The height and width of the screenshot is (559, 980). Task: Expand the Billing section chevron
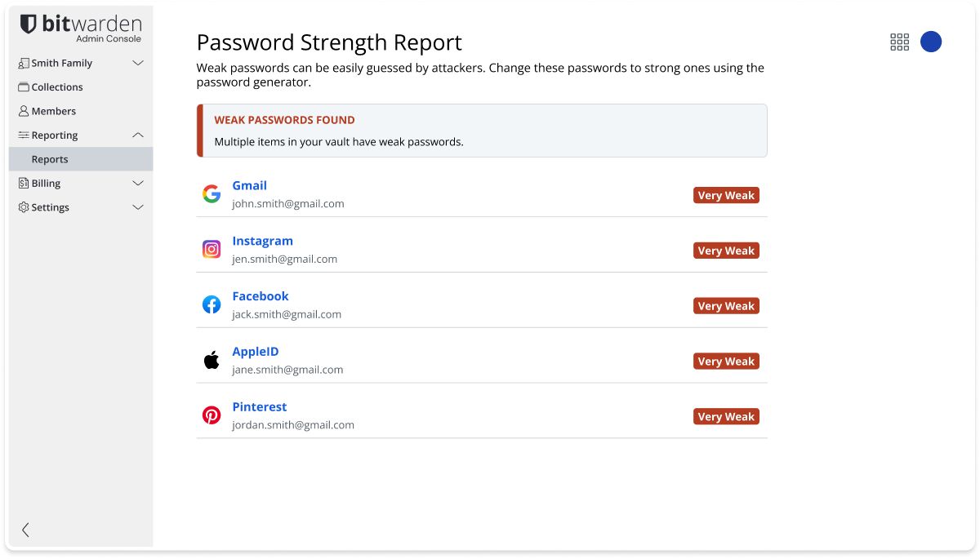click(x=138, y=183)
